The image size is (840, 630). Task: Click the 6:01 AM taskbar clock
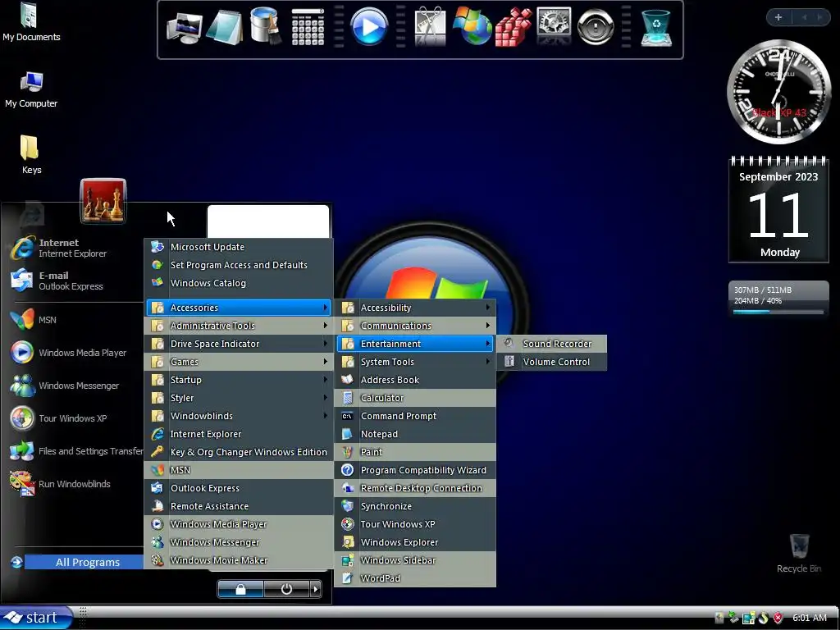pyautogui.click(x=810, y=618)
